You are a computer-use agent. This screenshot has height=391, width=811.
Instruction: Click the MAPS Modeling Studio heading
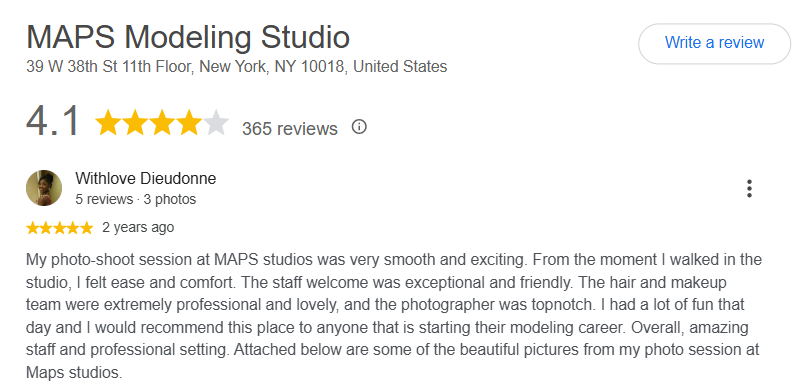(188, 37)
